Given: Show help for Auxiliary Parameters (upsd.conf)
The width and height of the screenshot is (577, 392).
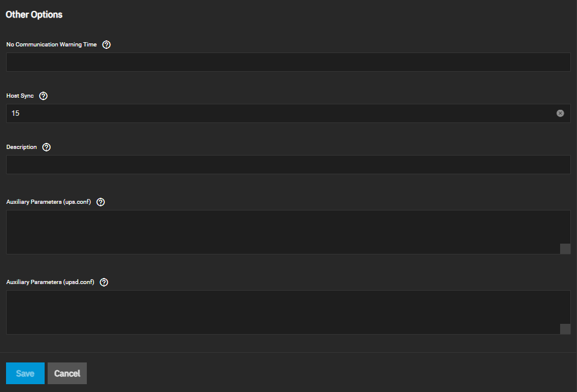Looking at the screenshot, I should [x=104, y=282].
